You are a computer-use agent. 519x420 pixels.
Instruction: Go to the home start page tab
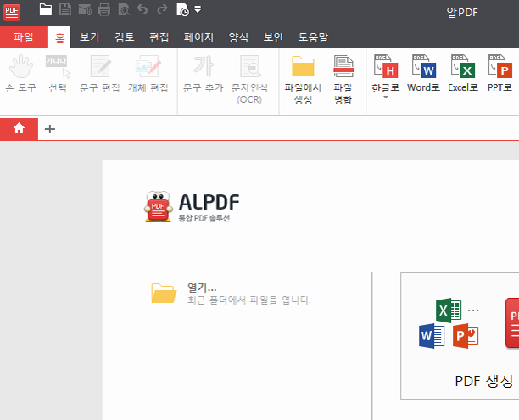[19, 128]
